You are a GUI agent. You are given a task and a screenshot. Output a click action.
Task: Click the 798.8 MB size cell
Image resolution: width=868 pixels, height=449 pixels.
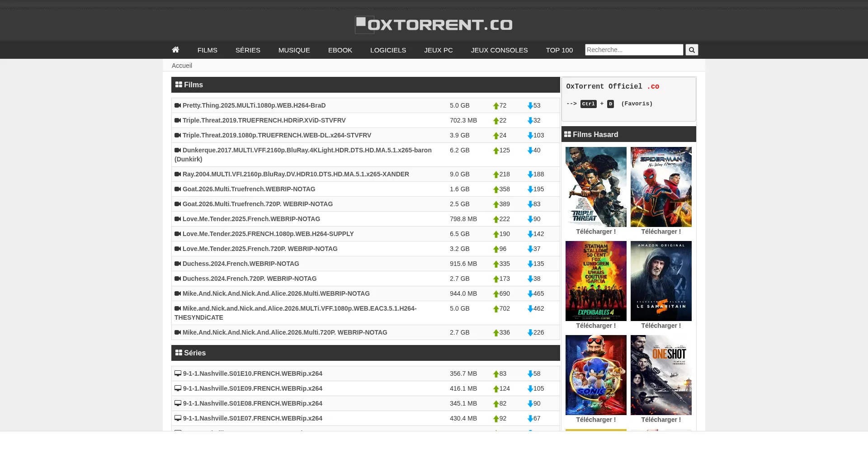coord(463,219)
